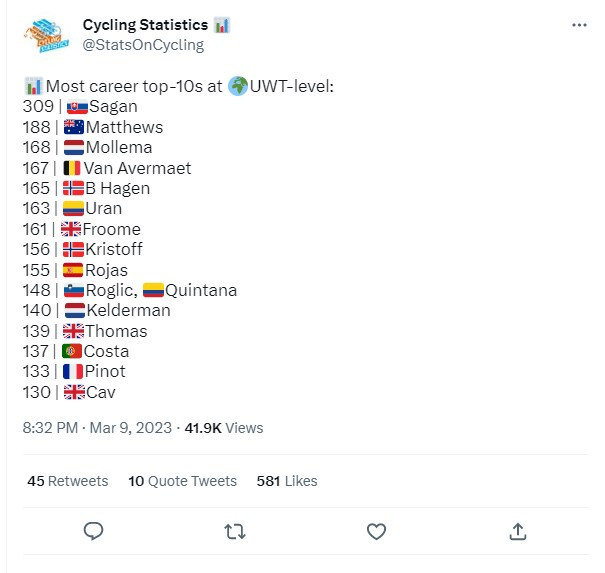
Task: Click the Slovakia flag next to Sagan
Action: coord(77,107)
